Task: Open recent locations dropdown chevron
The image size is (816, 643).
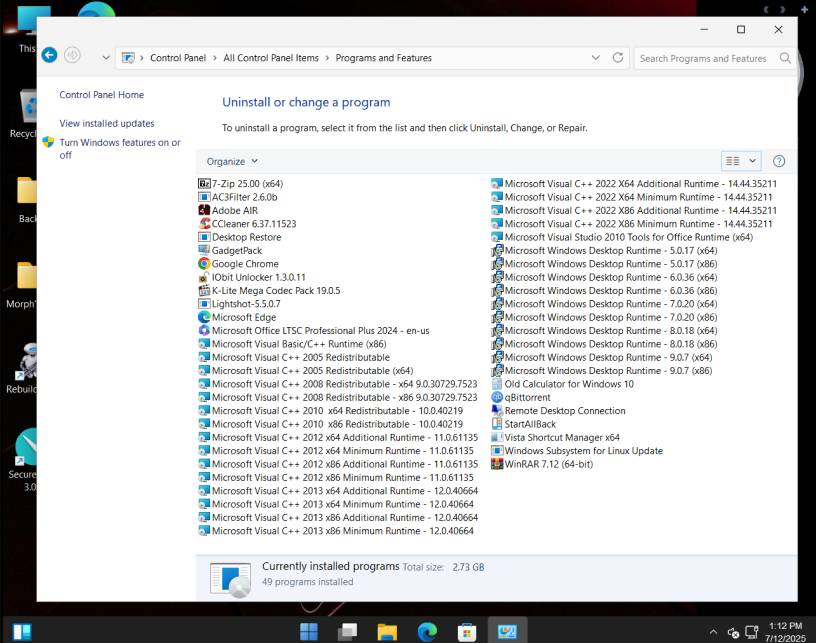Action: [106, 58]
